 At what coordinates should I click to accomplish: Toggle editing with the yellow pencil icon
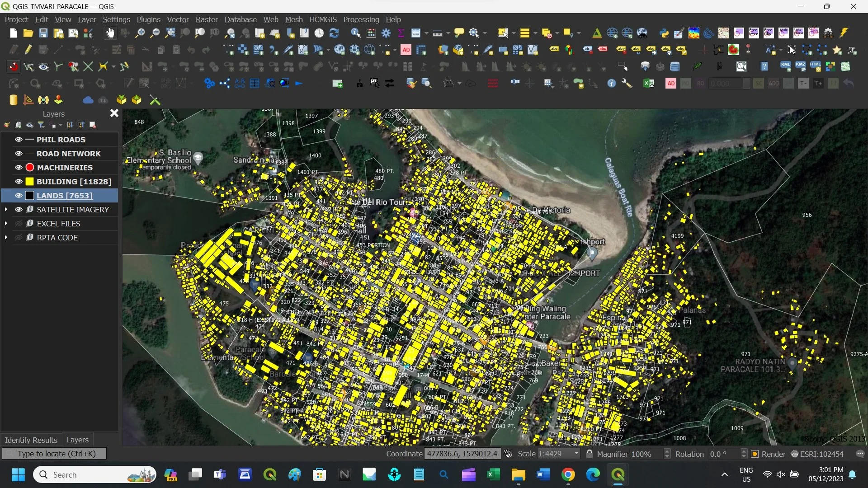[x=28, y=50]
